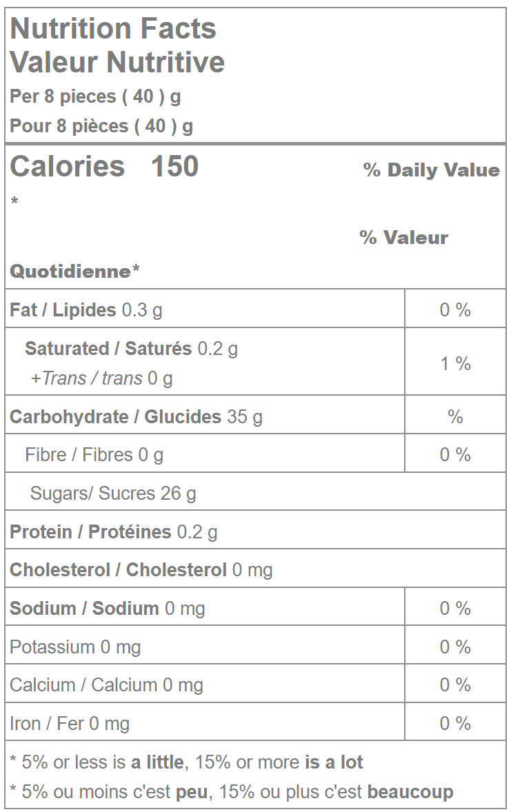Click the Fibre / Fibres 0 g row
Image resolution: width=511 pixels, height=812 pixels.
tap(94, 455)
